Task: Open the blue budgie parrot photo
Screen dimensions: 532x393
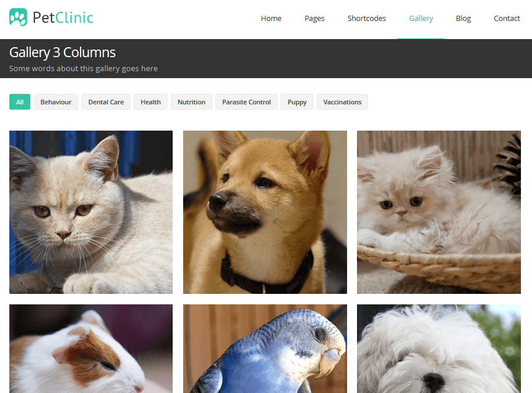Action: 265,349
